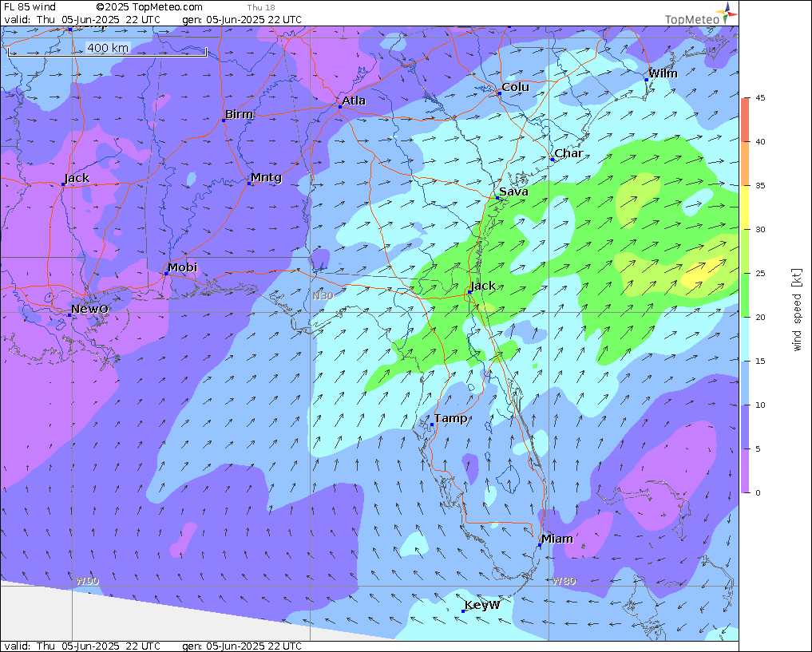
Task: Click the ©2025 TopMeteo.com copyright text
Action: pos(149,7)
